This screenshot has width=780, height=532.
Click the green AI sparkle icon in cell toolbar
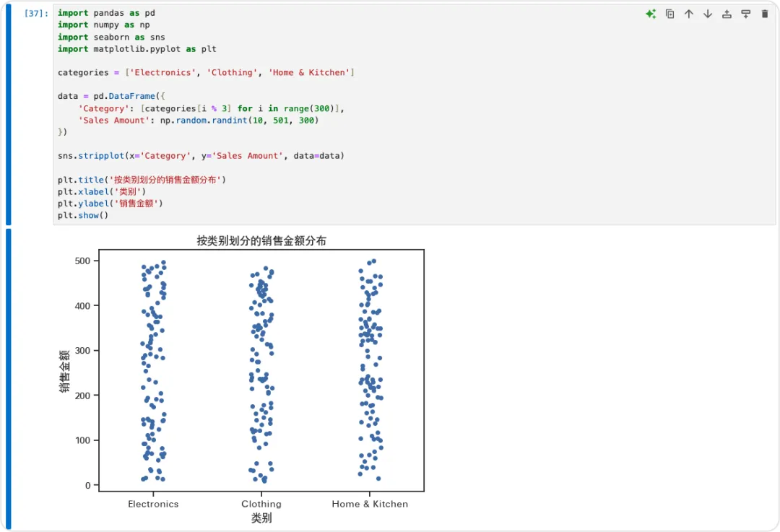point(651,14)
